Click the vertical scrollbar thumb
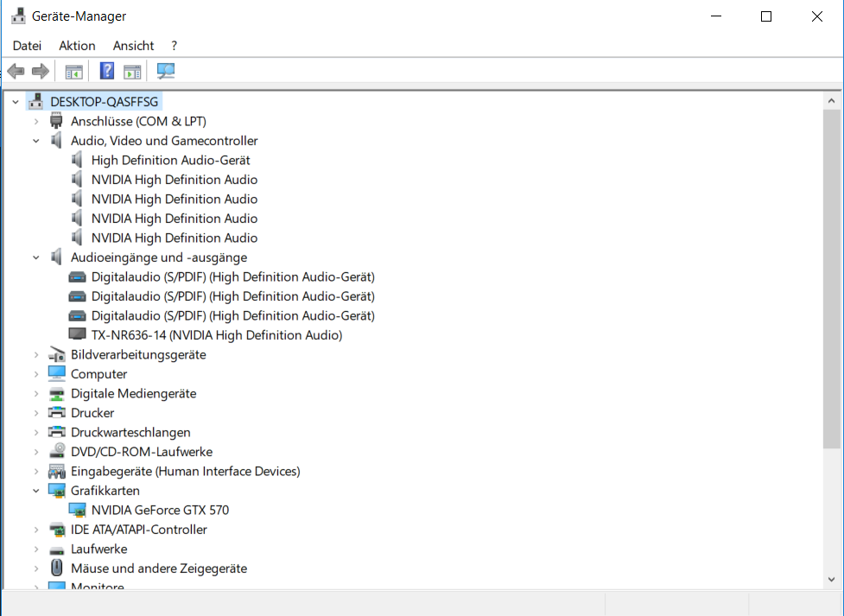844x616 pixels. tap(832, 278)
